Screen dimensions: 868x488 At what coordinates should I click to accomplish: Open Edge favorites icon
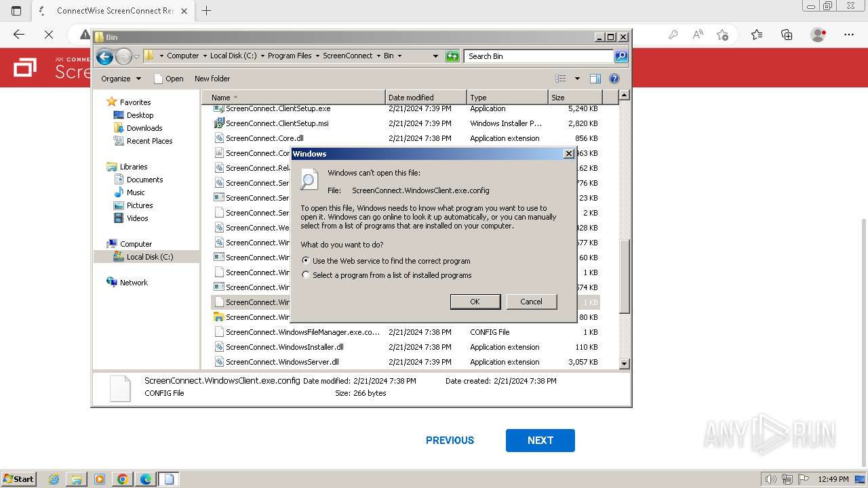757,35
